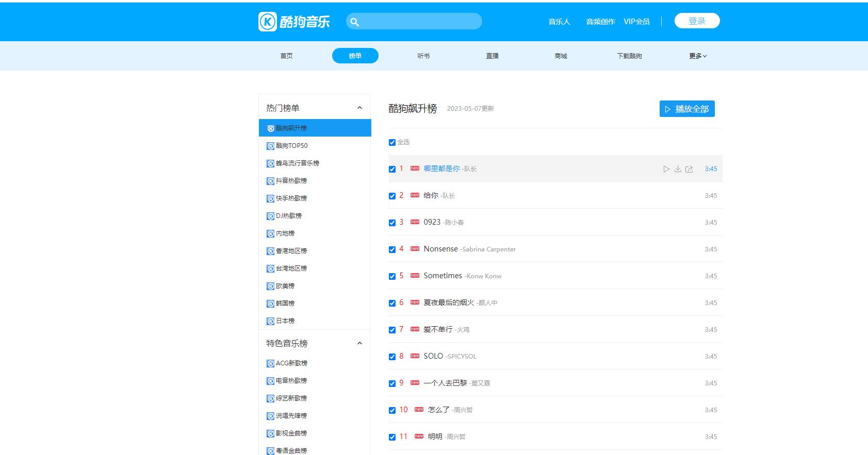Open the 听书 tab

[423, 56]
